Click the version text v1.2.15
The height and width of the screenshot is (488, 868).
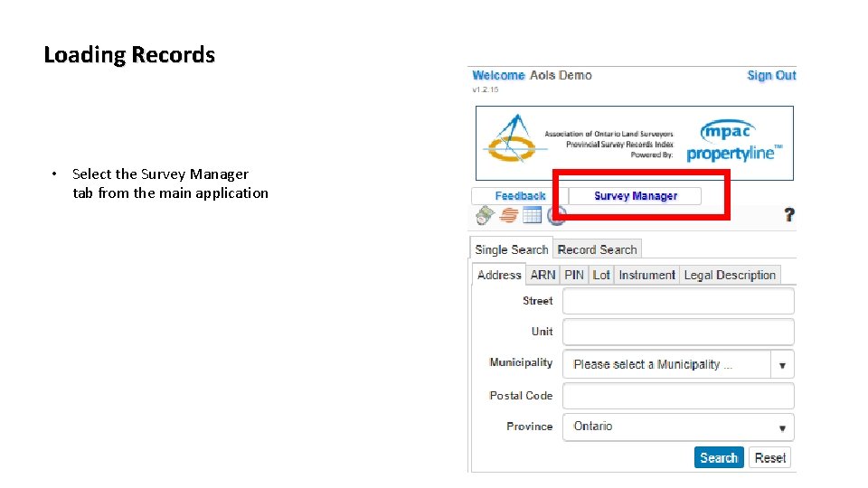tap(486, 89)
